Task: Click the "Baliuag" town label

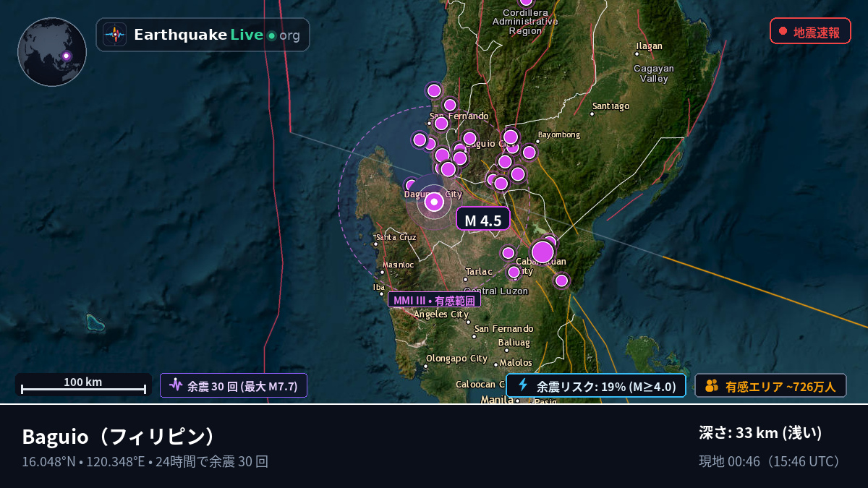Action: tap(514, 342)
